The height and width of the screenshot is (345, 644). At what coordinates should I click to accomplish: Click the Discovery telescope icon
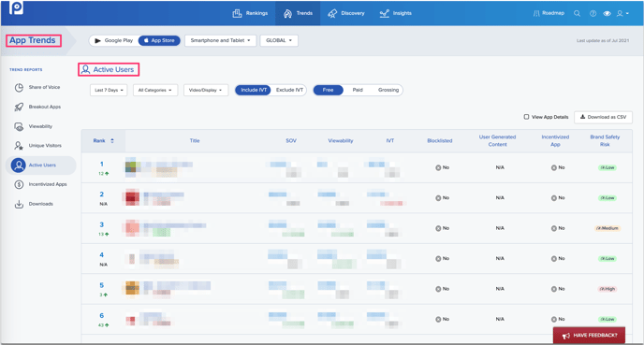(x=332, y=13)
